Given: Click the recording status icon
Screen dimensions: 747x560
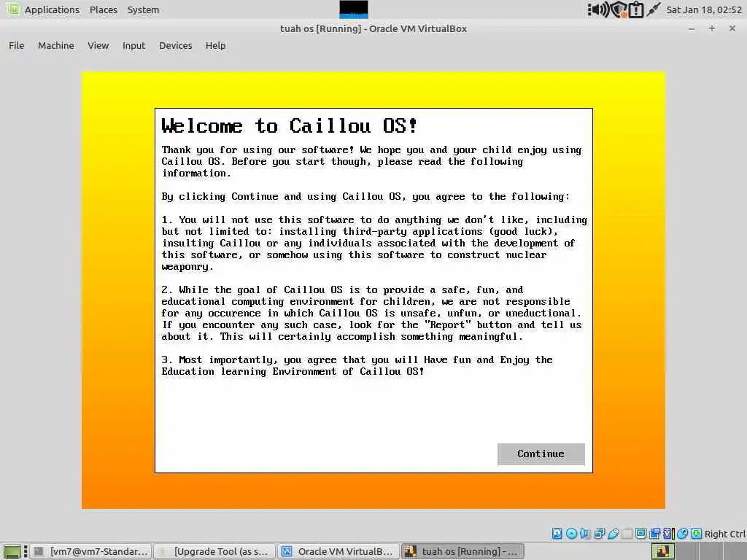Looking at the screenshot, I should coord(654,533).
